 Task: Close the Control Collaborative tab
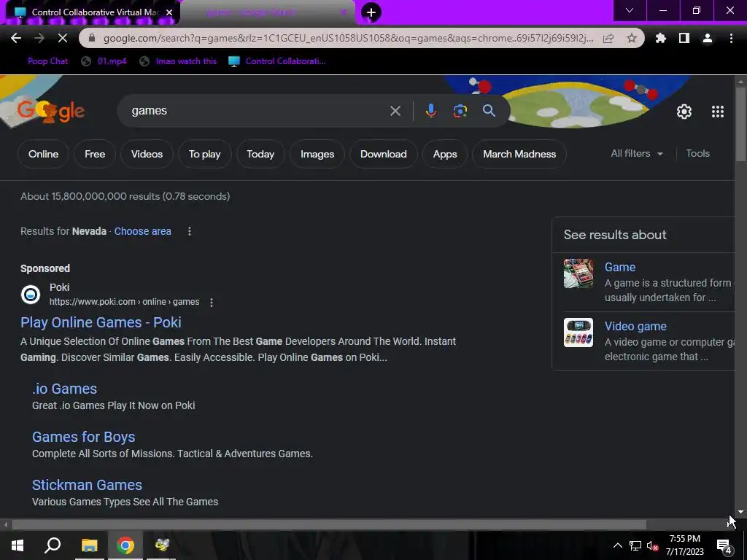(x=169, y=12)
